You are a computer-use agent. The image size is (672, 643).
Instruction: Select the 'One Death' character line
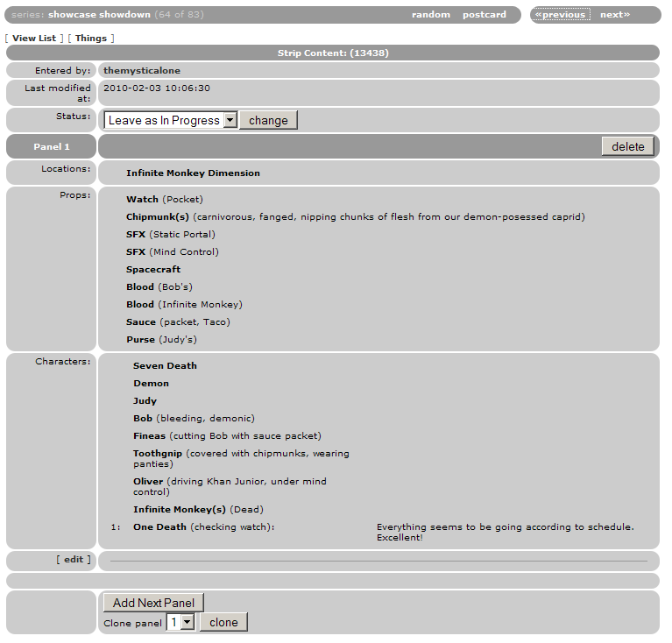(x=159, y=527)
